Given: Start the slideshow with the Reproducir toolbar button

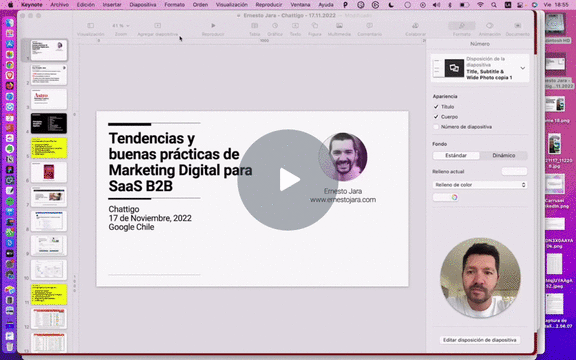Looking at the screenshot, I should (x=213, y=26).
